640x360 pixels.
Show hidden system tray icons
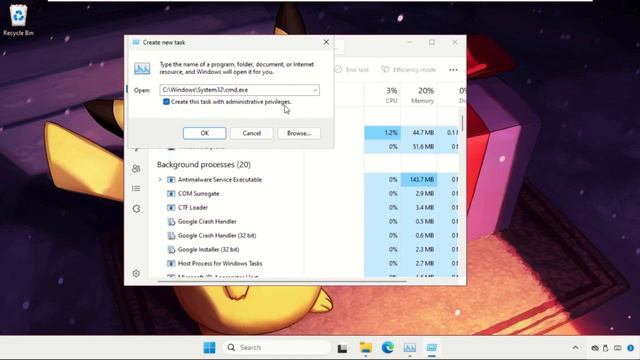[x=576, y=348]
